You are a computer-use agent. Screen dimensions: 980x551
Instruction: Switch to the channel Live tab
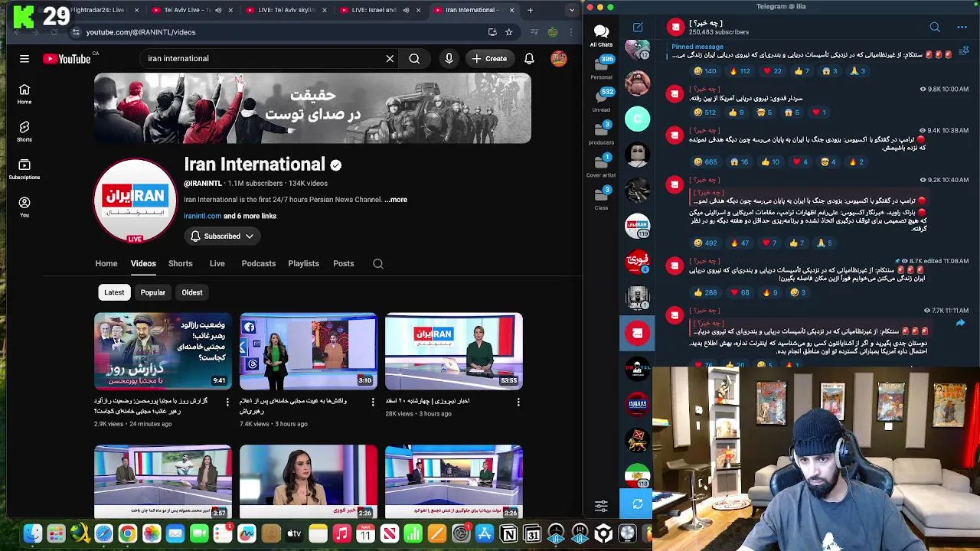tap(217, 263)
